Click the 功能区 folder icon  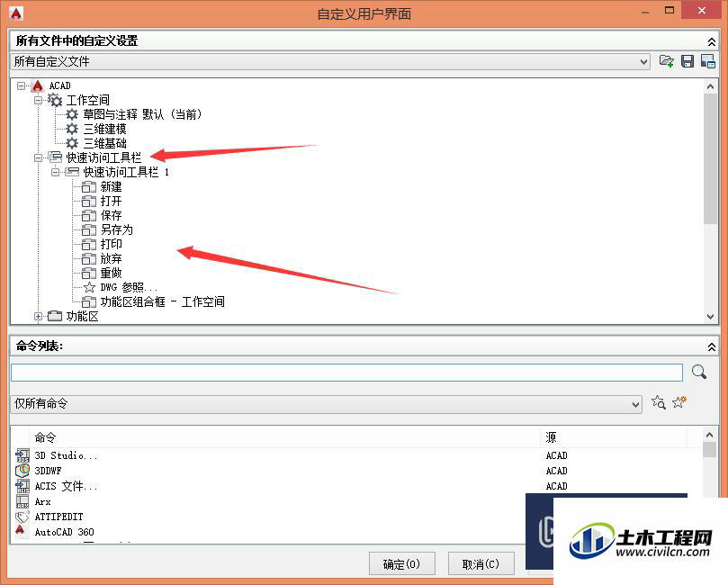55,316
